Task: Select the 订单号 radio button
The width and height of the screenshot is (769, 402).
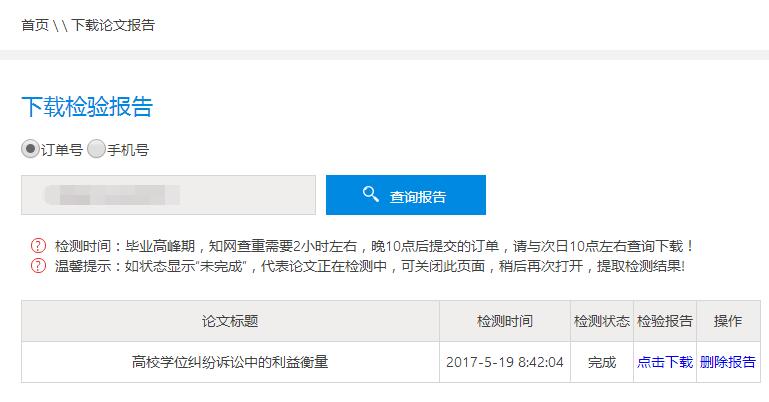Action: tap(30, 149)
